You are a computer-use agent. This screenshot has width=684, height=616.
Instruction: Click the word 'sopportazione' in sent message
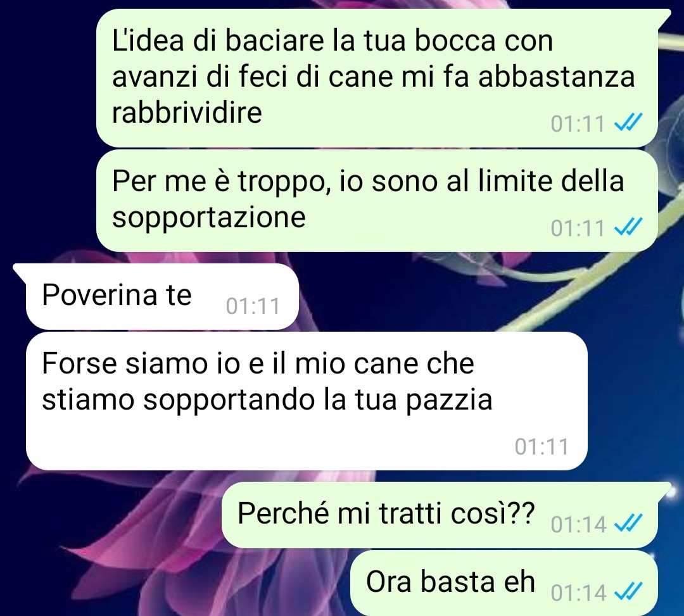coord(208,218)
